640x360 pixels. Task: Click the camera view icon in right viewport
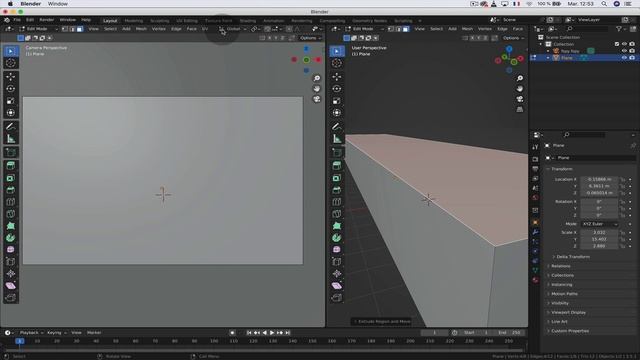pos(520,99)
